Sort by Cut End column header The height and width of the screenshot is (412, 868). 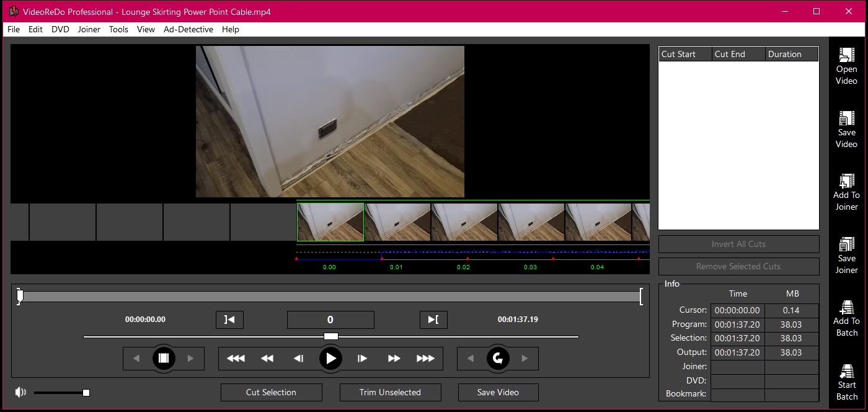click(738, 54)
